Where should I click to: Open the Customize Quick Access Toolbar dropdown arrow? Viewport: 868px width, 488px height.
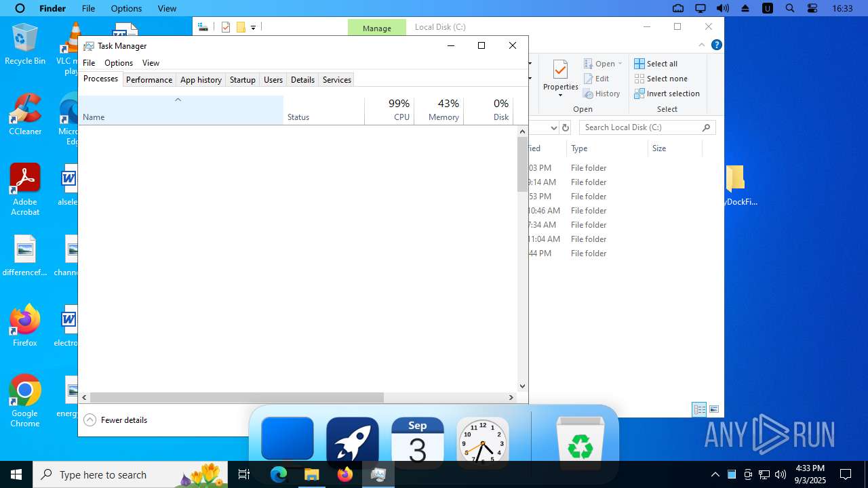253,27
